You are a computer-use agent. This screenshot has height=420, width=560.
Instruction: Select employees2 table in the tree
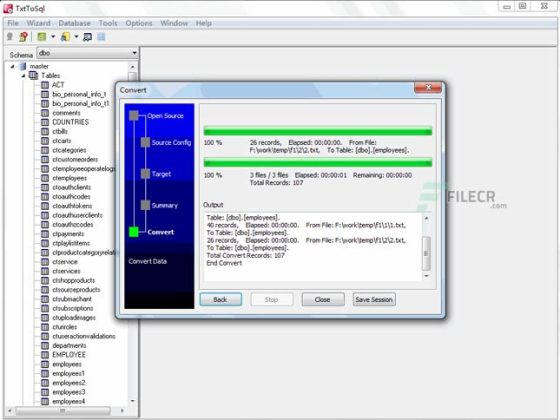69,383
